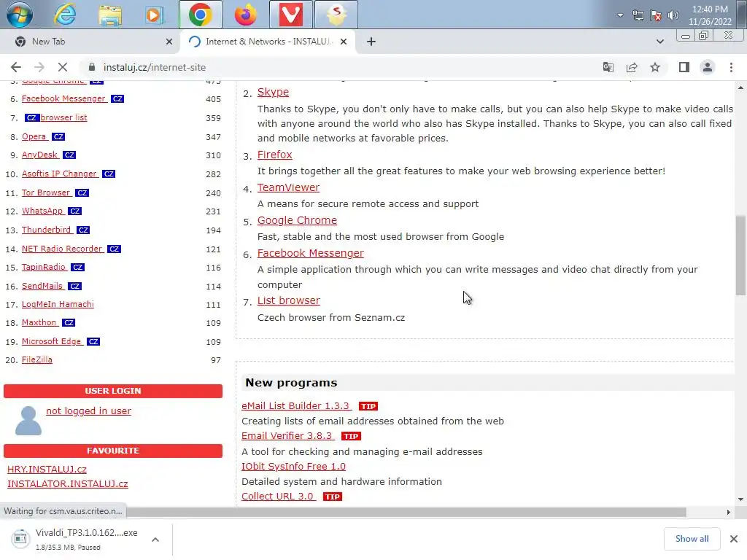This screenshot has width=747, height=560.
Task: Click the CZ badge beside SendMails
Action: point(74,286)
